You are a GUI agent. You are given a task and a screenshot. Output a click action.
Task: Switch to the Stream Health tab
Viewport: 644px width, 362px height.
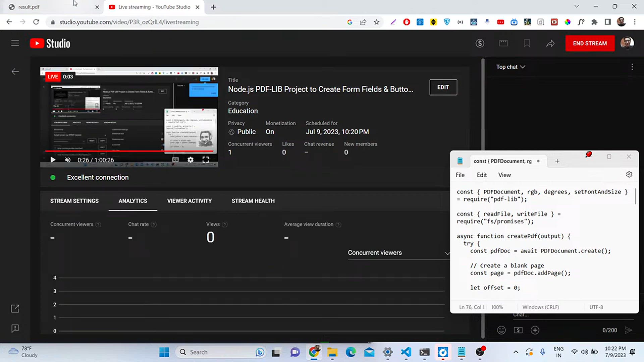253,201
